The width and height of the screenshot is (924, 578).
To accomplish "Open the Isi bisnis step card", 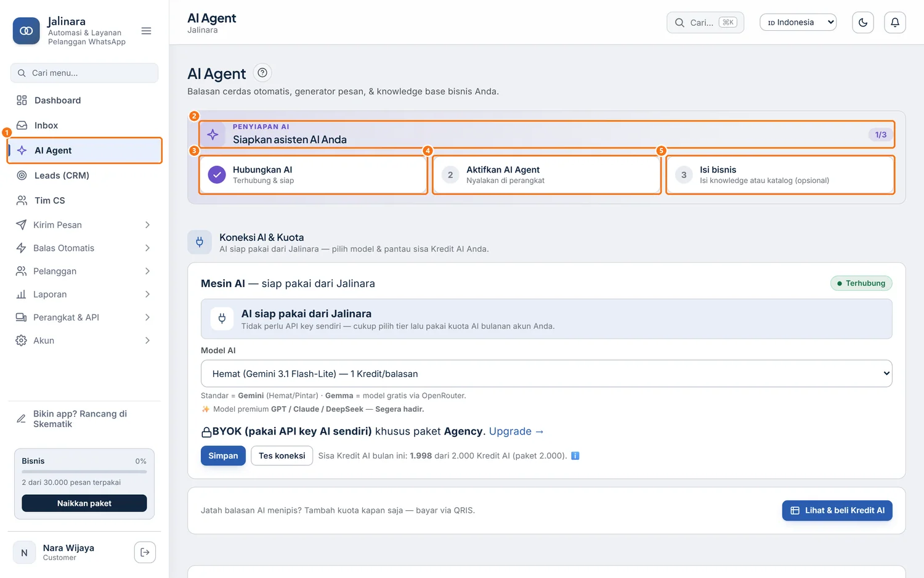I will click(780, 175).
